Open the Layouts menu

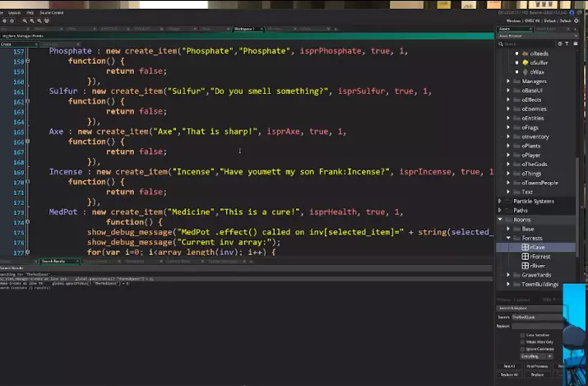pyautogui.click(x=15, y=12)
